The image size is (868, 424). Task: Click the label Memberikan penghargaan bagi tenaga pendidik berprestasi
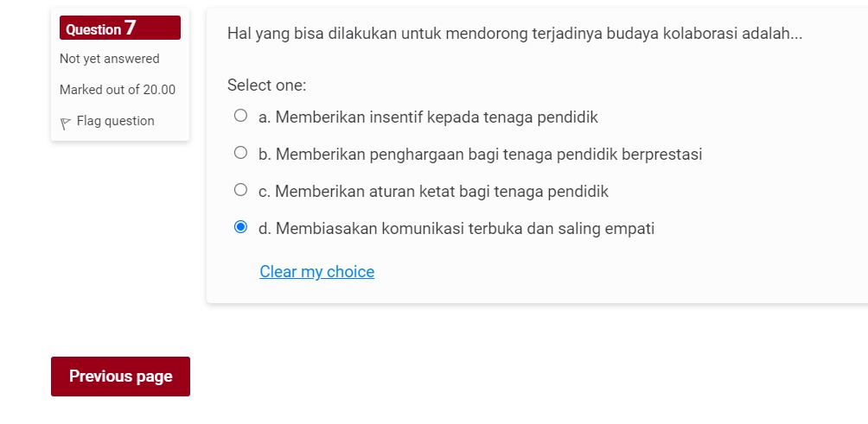[488, 155]
